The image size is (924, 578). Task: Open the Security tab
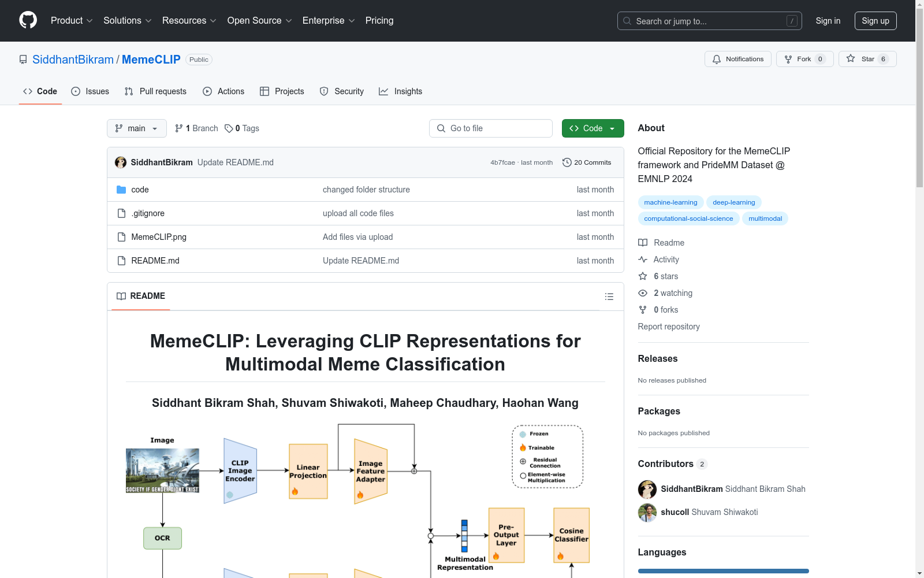click(x=342, y=91)
